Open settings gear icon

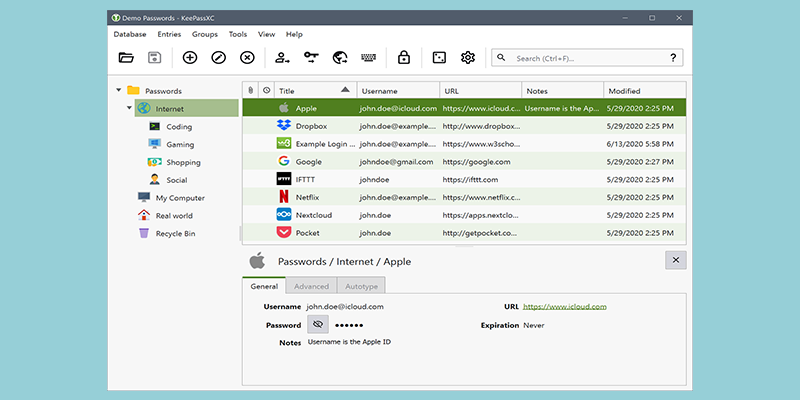coord(467,58)
